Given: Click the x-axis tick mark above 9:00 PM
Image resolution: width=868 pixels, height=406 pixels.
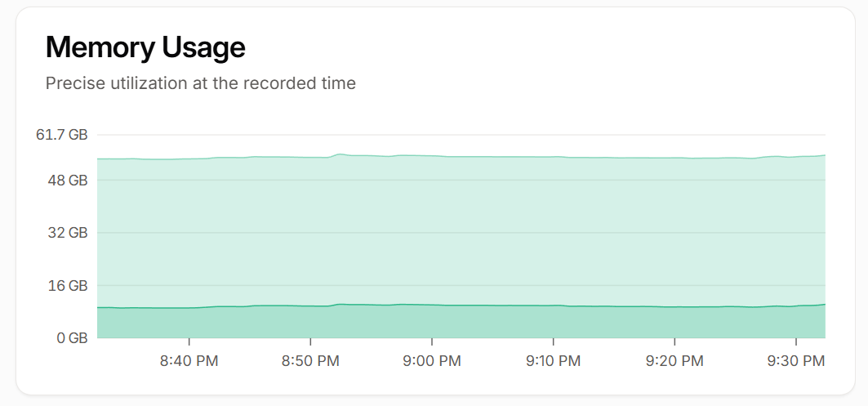Looking at the screenshot, I should [432, 341].
